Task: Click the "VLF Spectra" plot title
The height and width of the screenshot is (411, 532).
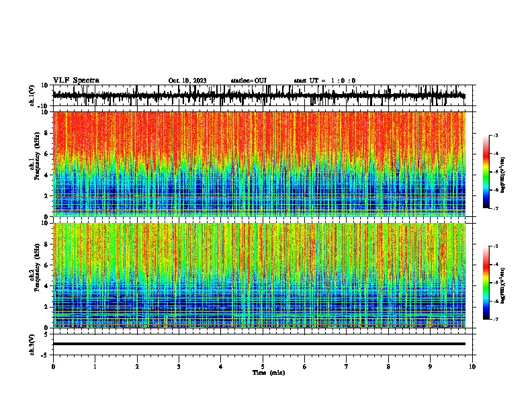Action: click(x=76, y=81)
